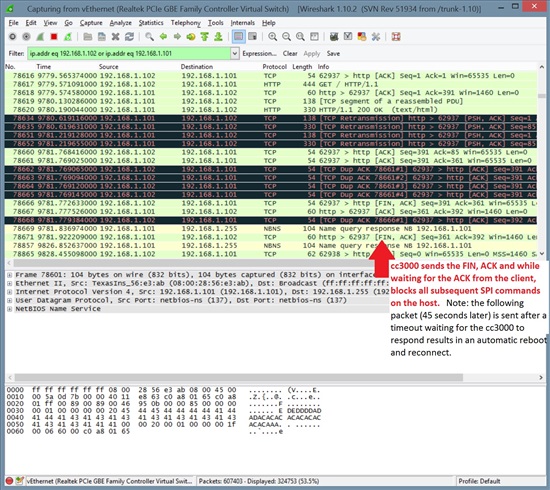Go forward in packet history
550x490 pixels.
tap(177, 36)
